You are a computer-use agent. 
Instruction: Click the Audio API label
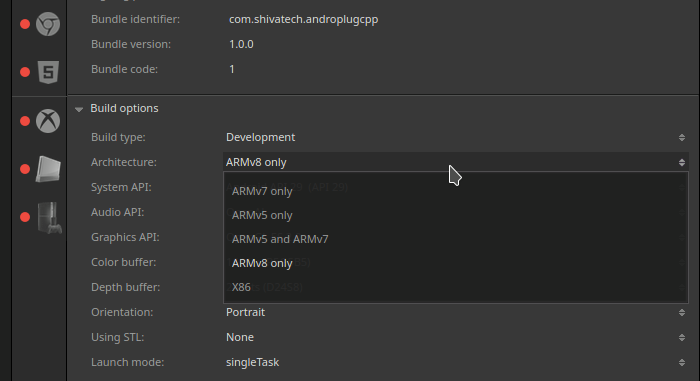pyautogui.click(x=117, y=212)
